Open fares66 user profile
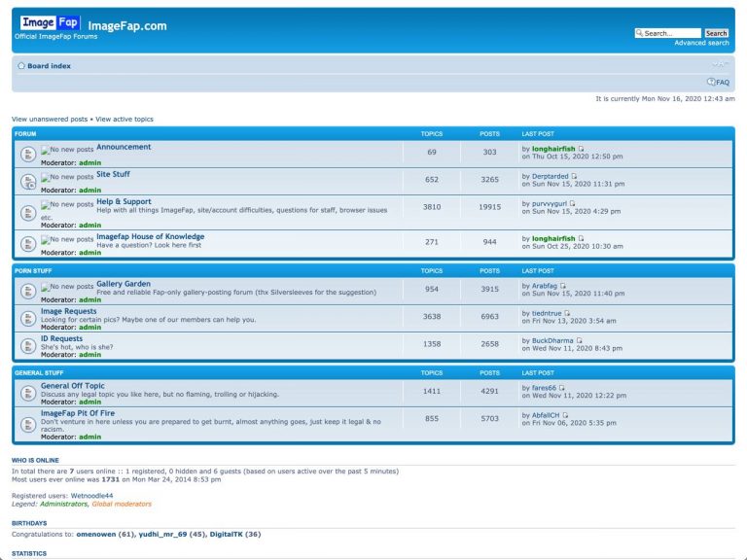747x560 pixels. (x=544, y=388)
